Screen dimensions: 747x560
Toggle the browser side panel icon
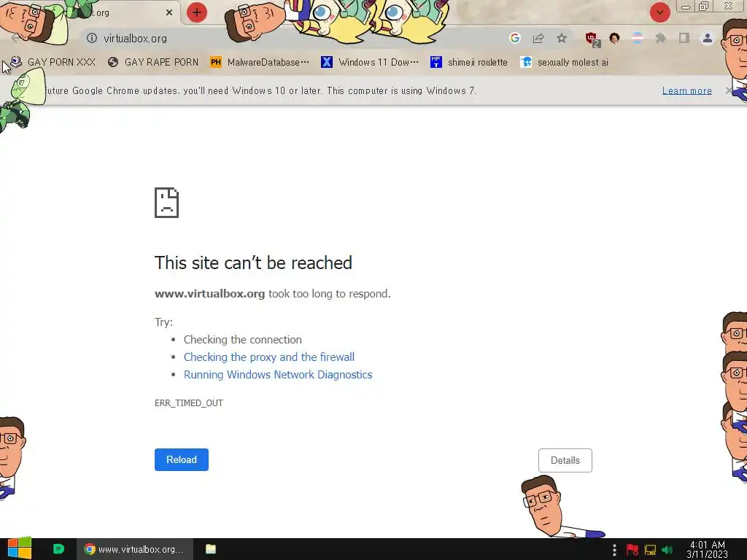tap(684, 38)
